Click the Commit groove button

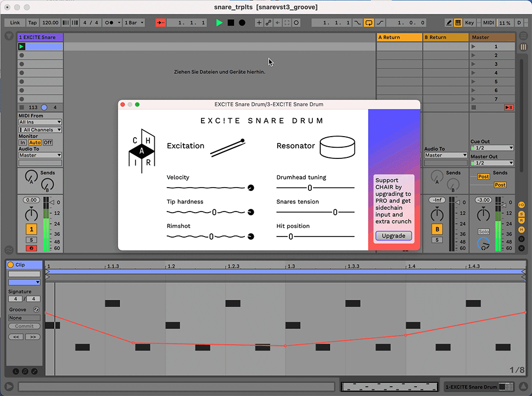pyautogui.click(x=24, y=326)
